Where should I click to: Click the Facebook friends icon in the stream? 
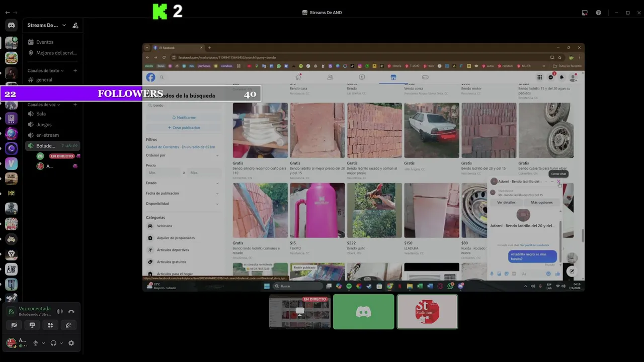click(x=330, y=77)
